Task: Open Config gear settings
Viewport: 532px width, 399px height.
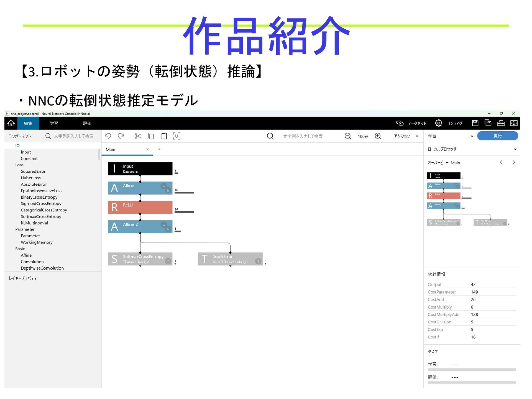Action: (x=438, y=123)
